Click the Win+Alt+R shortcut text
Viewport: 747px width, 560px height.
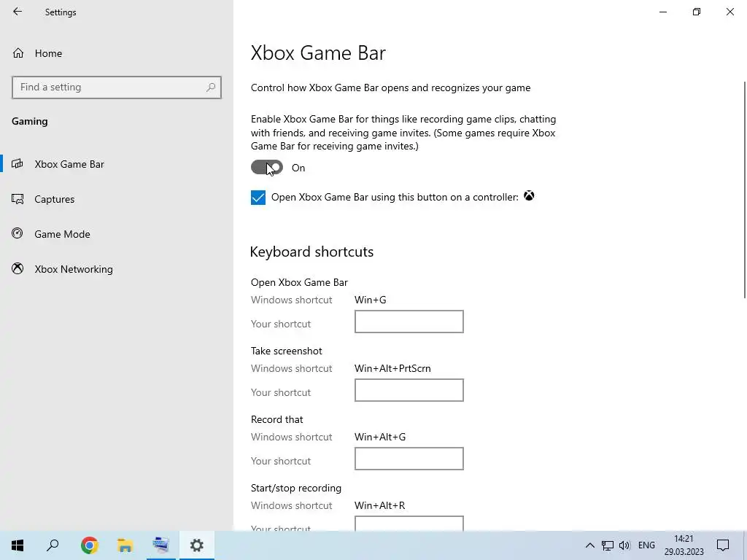(379, 505)
